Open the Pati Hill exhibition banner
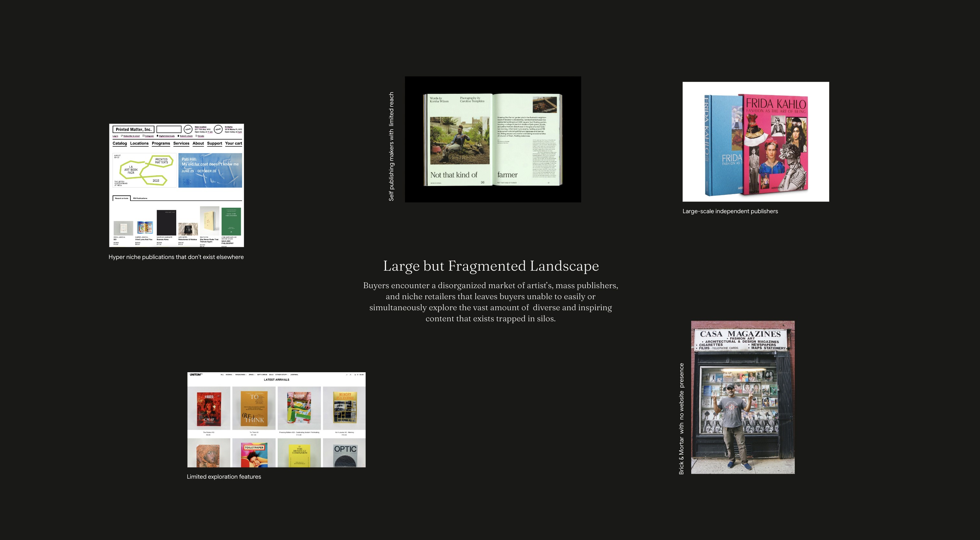Viewport: 980px width, 540px height. tap(210, 170)
